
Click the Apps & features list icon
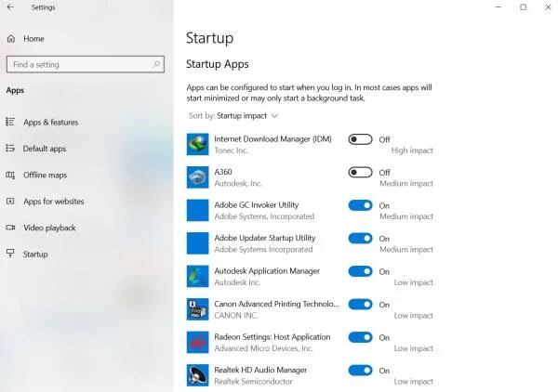10,122
